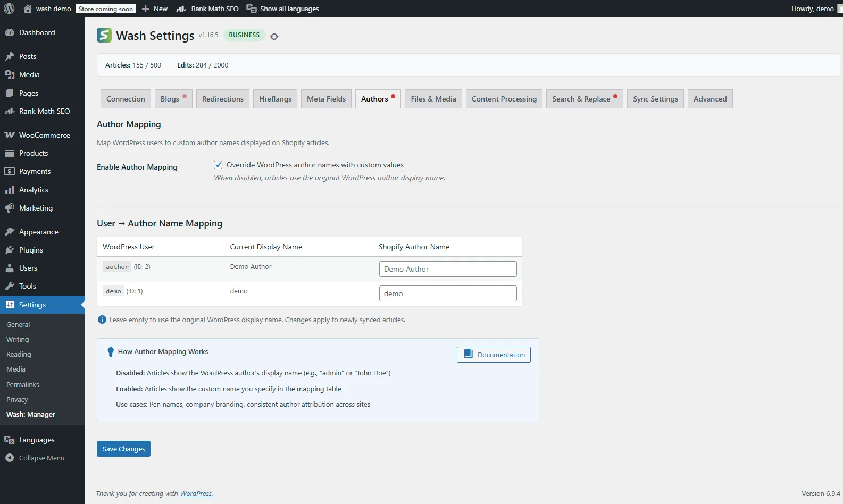Switch to the Search & Replace tab
This screenshot has width=843, height=504.
(x=585, y=99)
